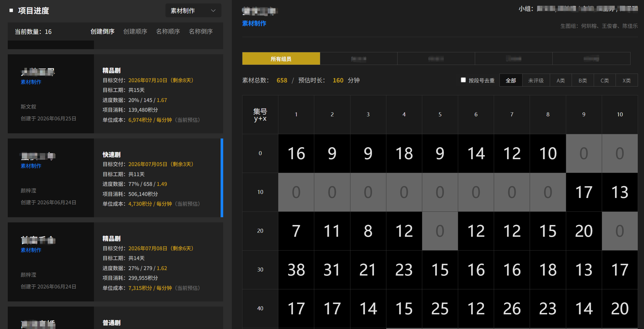Click the 生图组 member list text
The image size is (644, 329).
599,26
